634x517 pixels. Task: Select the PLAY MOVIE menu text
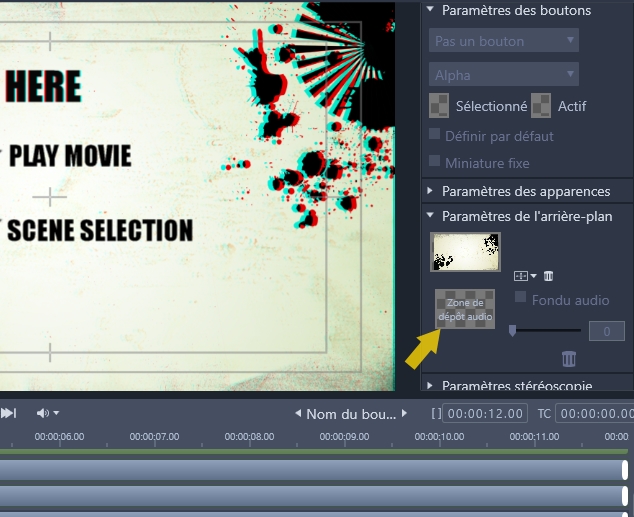click(x=70, y=156)
